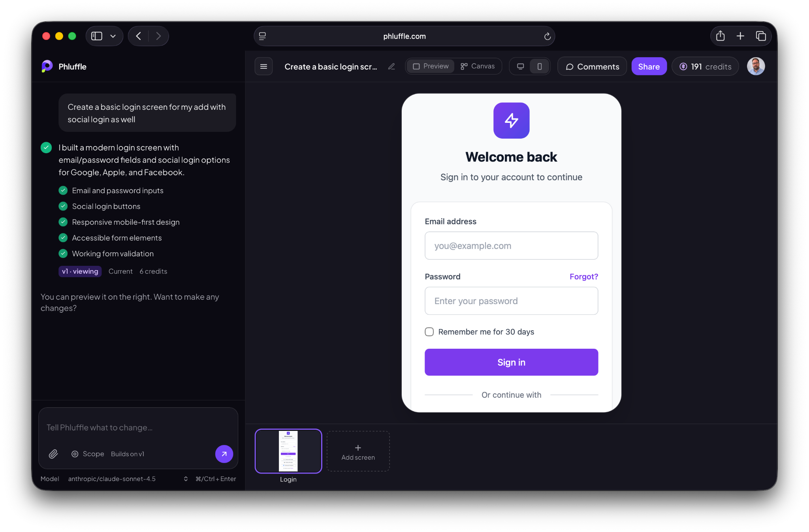Click "Builds on v1" text
This screenshot has width=809, height=532.
tap(128, 454)
